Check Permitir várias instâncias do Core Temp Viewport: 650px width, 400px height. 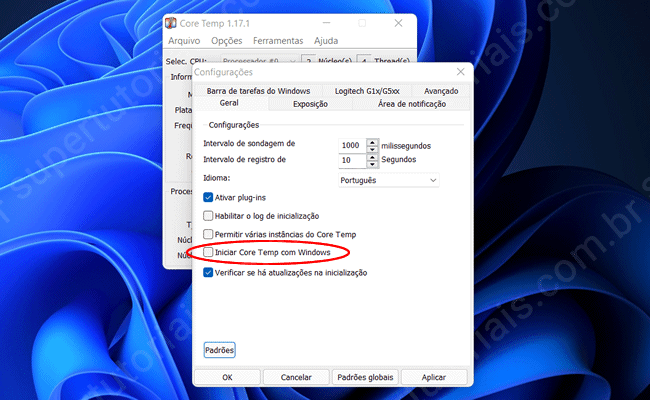click(208, 234)
